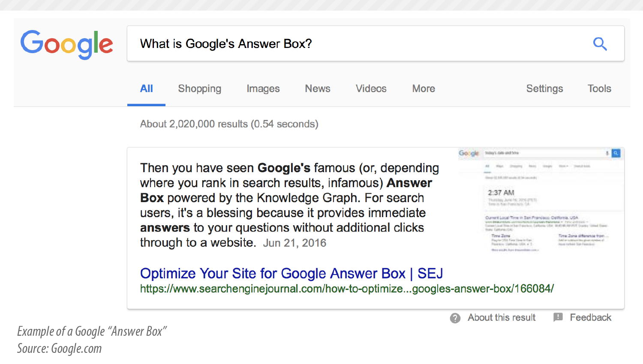The image size is (643, 364).
Task: Open 'Optimize Your Site for Google Answer Box' link
Action: 291,273
